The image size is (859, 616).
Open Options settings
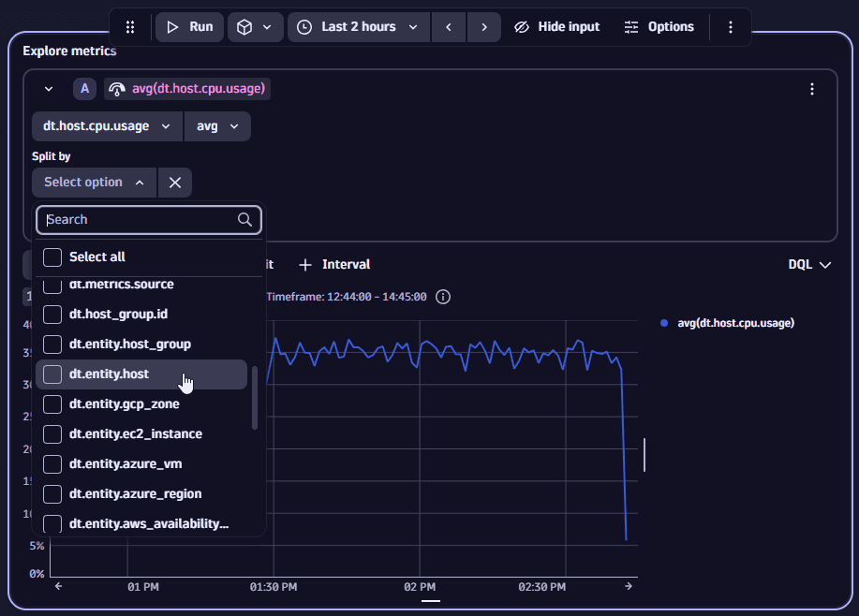659,27
